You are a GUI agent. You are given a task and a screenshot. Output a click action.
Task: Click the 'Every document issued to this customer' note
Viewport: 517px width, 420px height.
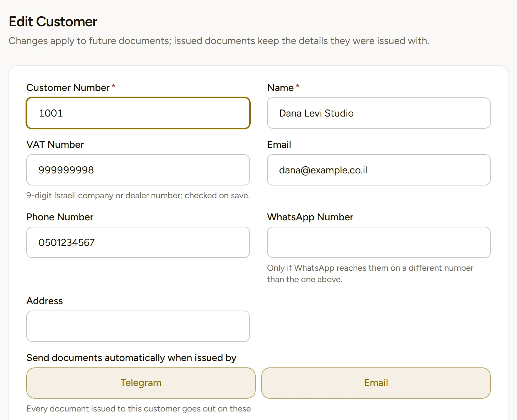point(139,409)
